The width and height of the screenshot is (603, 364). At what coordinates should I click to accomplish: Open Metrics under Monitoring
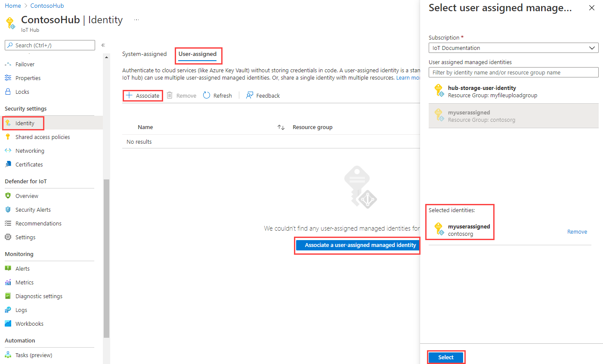[x=25, y=282]
